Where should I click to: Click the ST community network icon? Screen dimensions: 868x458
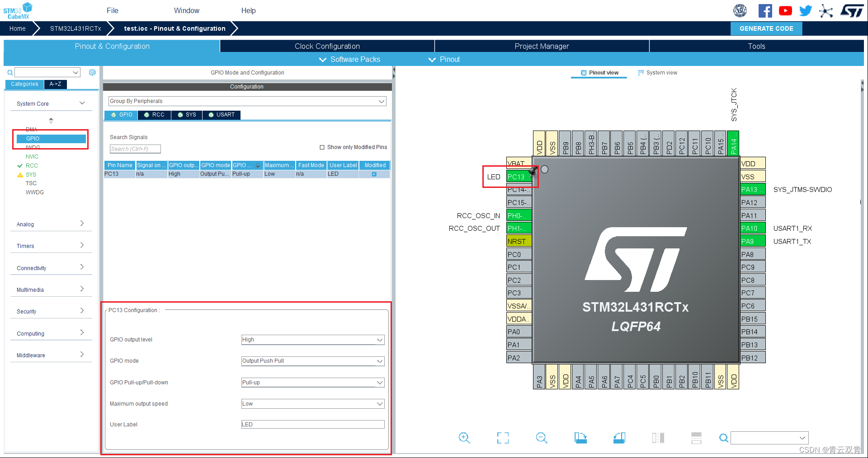tap(826, 11)
